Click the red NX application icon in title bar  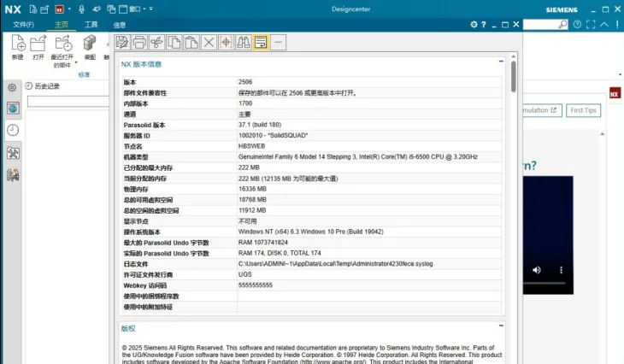tap(60, 9)
